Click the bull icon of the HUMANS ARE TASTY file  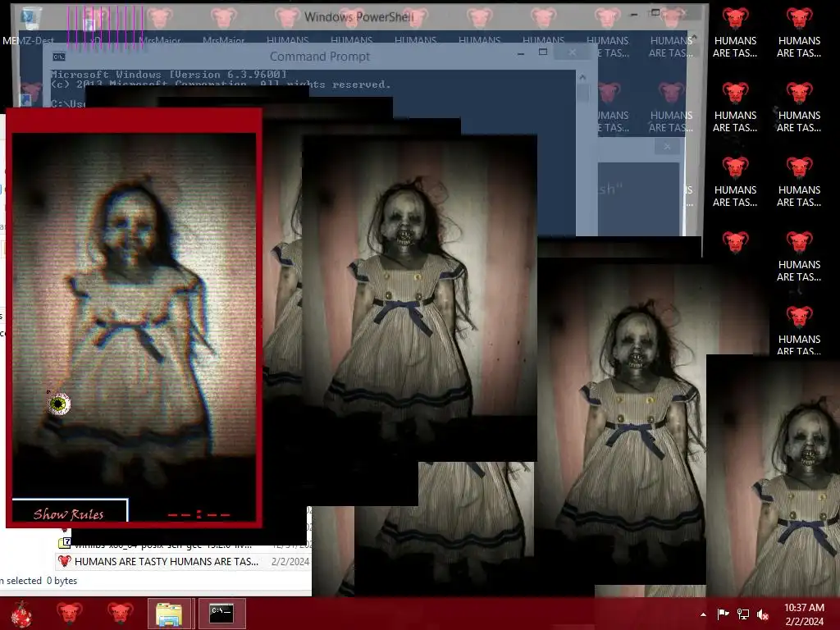64,561
